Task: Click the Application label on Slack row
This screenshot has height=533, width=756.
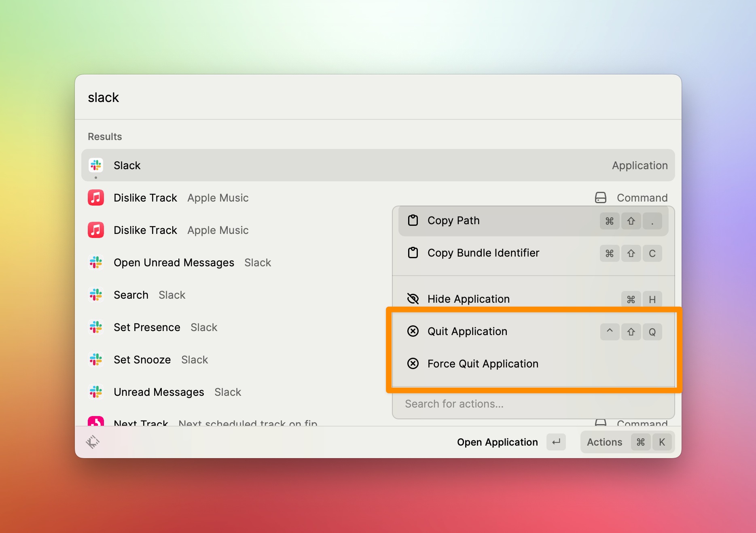Action: point(640,166)
